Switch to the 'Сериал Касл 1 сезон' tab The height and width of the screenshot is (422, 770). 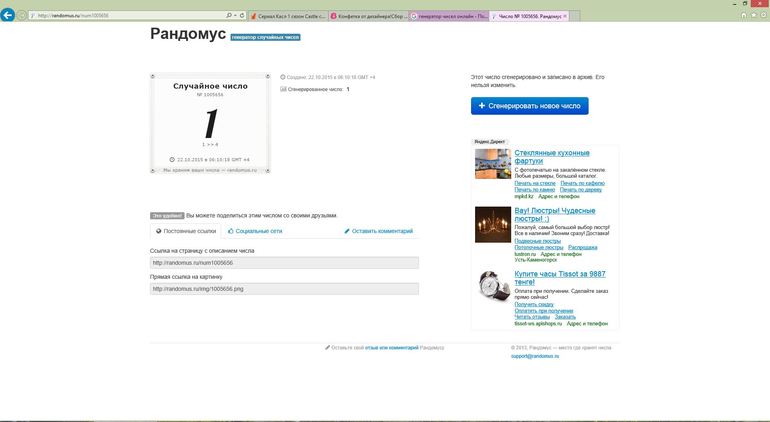point(287,17)
